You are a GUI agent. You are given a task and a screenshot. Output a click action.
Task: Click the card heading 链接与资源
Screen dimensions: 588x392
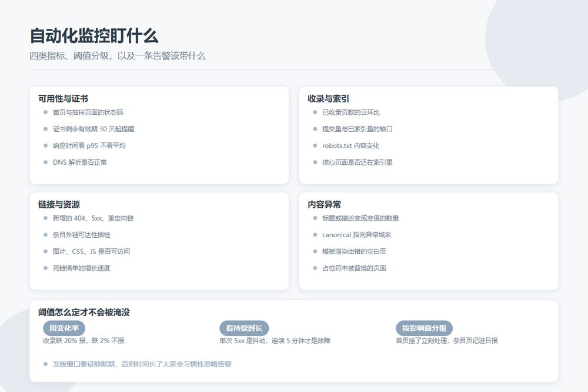59,205
